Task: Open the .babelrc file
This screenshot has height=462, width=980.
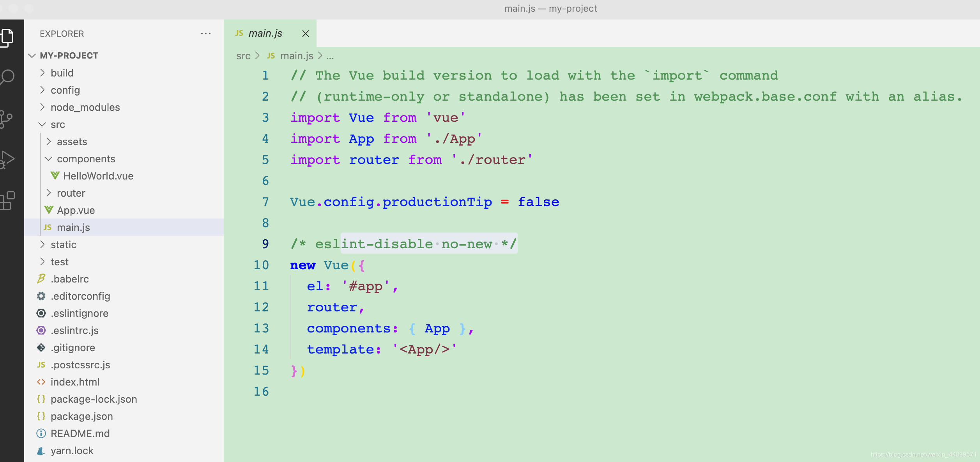Action: click(124, 279)
